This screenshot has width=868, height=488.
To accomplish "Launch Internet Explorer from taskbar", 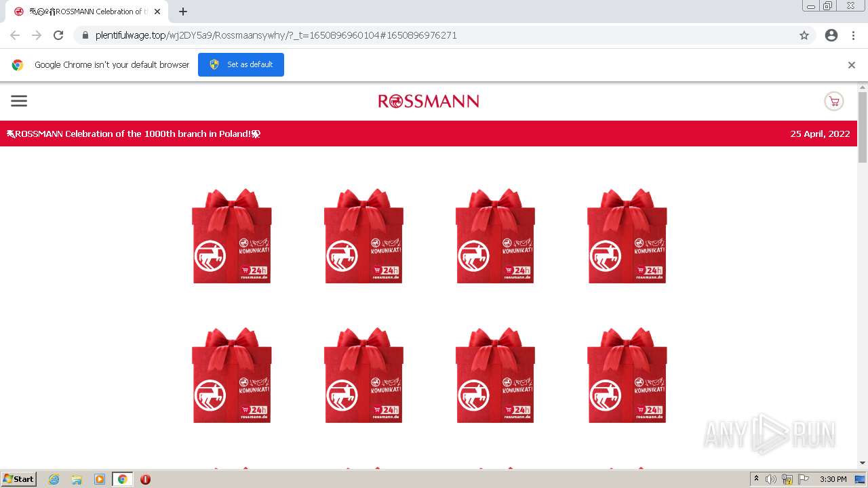I will [54, 479].
